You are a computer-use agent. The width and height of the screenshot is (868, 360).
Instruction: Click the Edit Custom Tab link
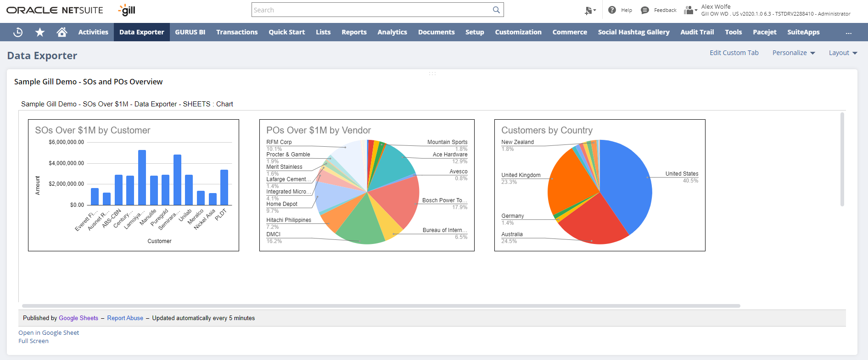pos(734,53)
